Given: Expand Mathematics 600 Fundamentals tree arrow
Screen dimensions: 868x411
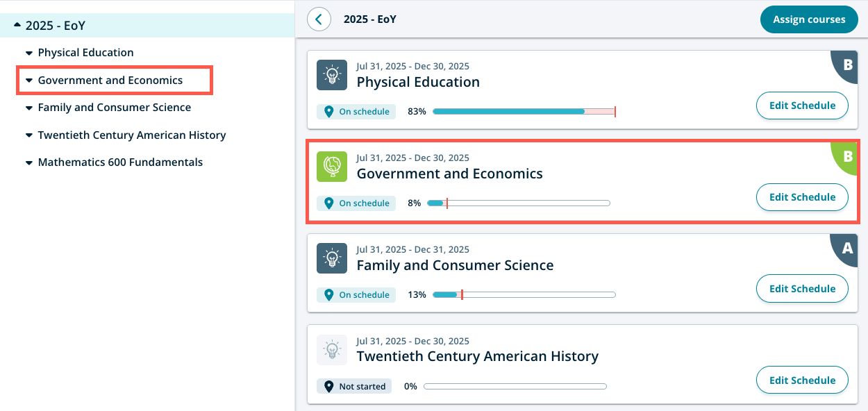Looking at the screenshot, I should [x=29, y=162].
